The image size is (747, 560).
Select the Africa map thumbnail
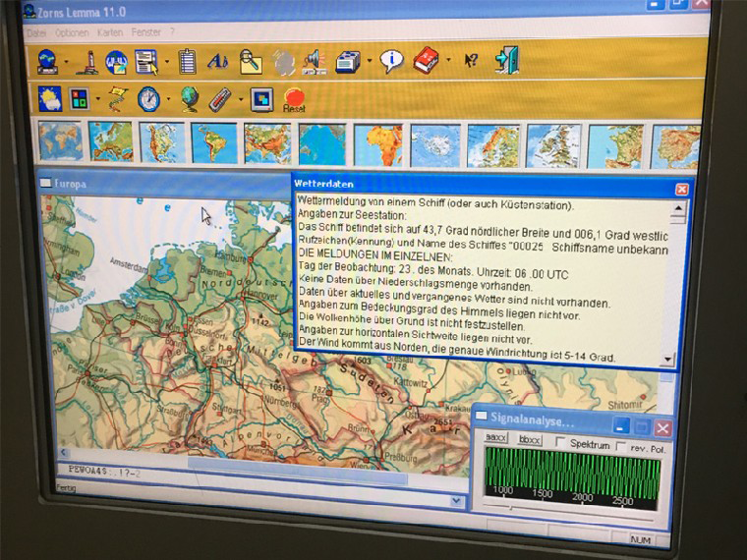pos(377,143)
